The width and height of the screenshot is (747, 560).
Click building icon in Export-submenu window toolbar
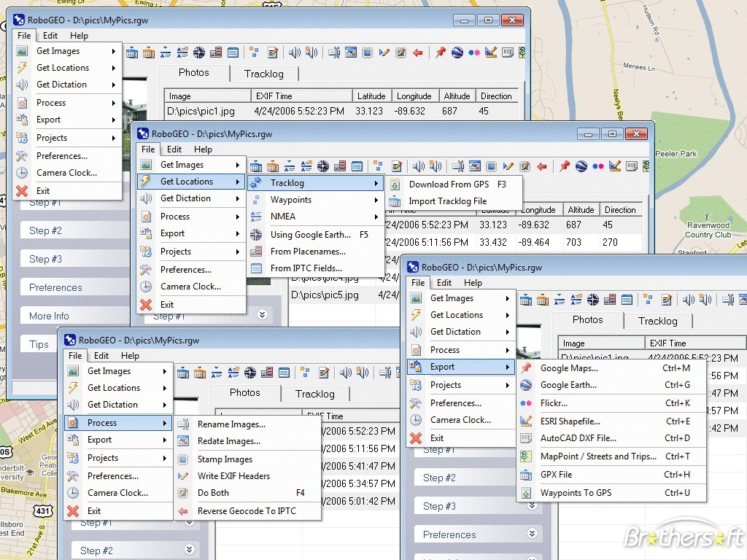pyautogui.click(x=610, y=300)
